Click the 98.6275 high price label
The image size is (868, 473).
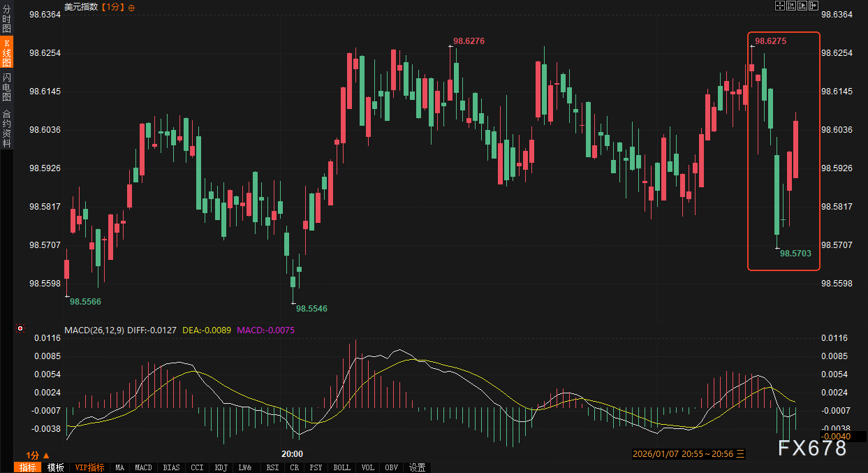pos(771,41)
